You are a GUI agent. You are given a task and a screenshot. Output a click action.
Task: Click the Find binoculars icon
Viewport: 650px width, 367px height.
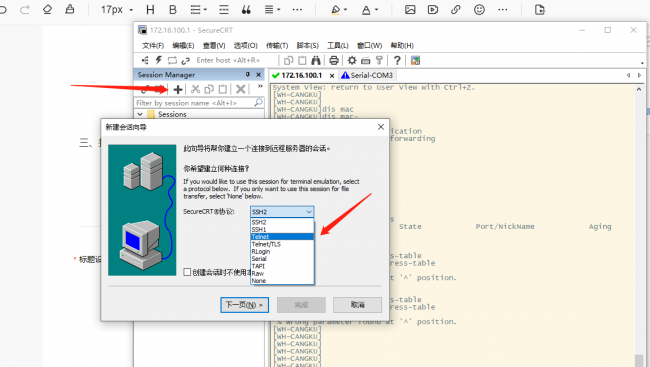[316, 61]
